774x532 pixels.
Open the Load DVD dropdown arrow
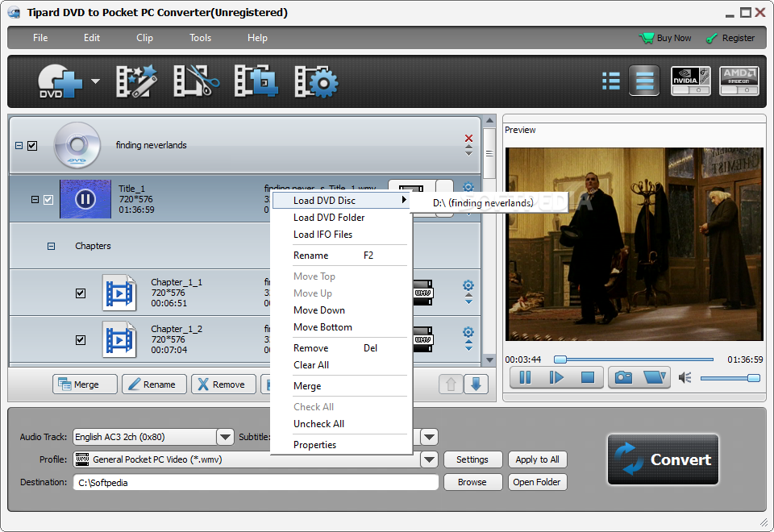pyautogui.click(x=95, y=81)
